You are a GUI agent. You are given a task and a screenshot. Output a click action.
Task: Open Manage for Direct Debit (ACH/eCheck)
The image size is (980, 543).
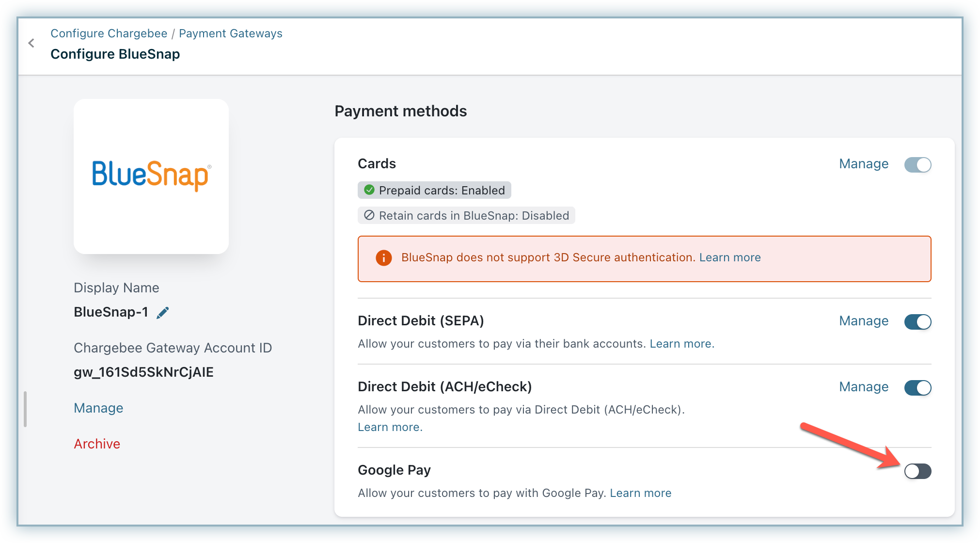coord(864,387)
